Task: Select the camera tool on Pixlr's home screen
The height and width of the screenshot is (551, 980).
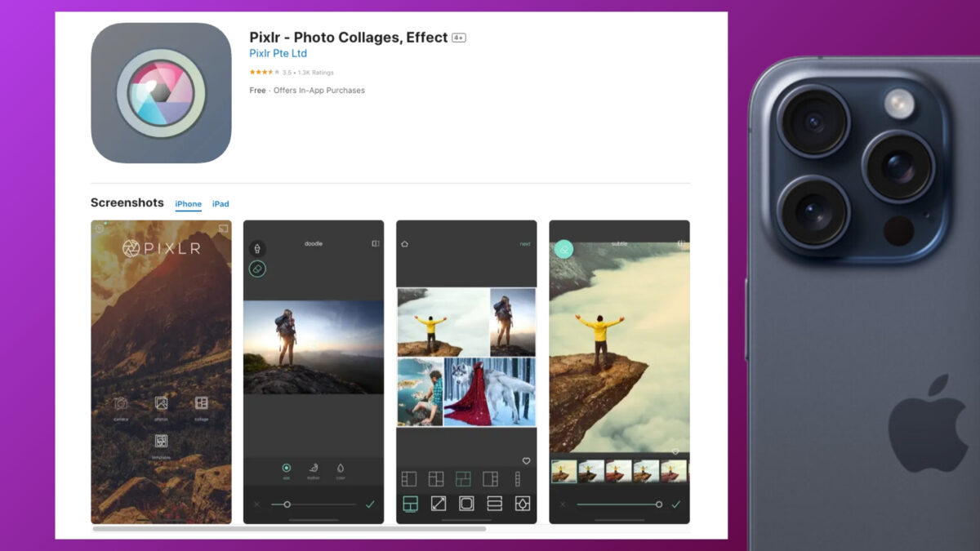Action: pos(120,402)
